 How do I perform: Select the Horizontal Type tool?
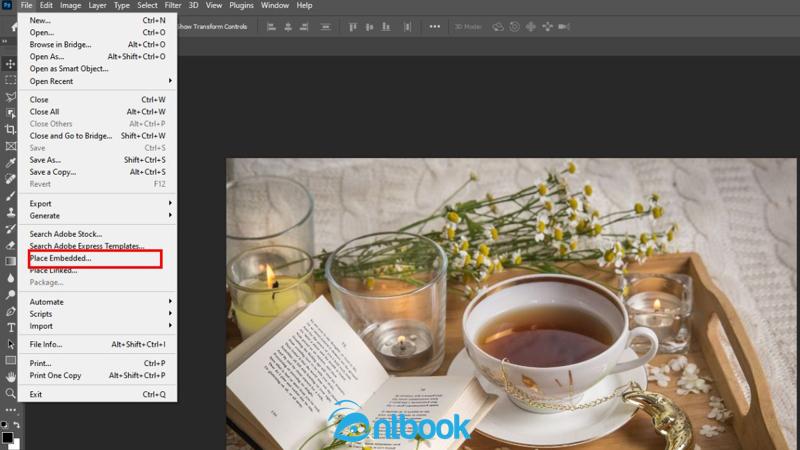(10, 328)
